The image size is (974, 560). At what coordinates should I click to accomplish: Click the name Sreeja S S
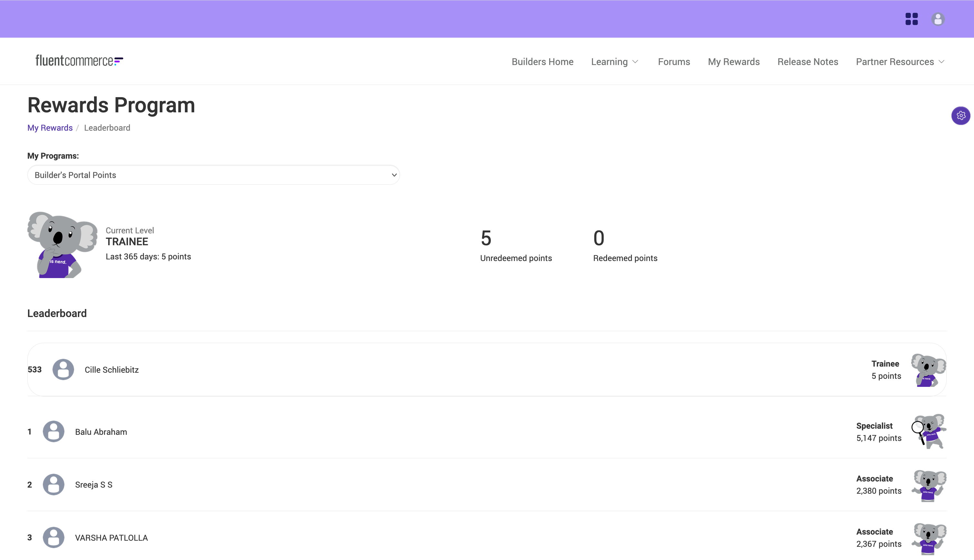93,485
